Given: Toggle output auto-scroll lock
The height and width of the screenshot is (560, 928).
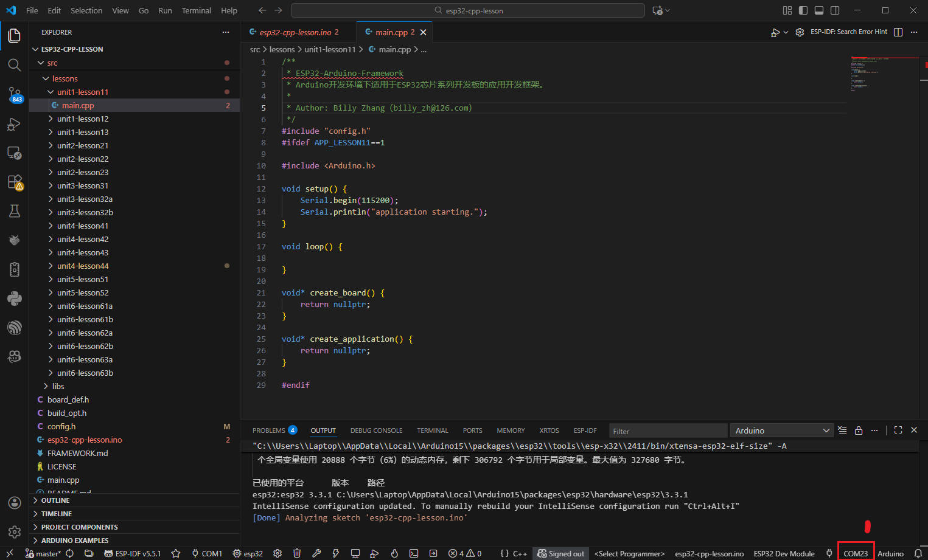Looking at the screenshot, I should tap(859, 430).
